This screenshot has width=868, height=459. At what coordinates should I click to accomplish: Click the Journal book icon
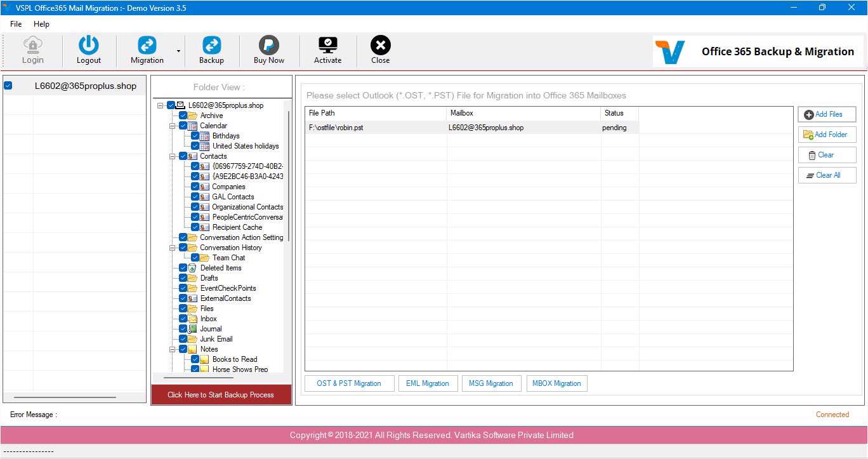tap(193, 329)
